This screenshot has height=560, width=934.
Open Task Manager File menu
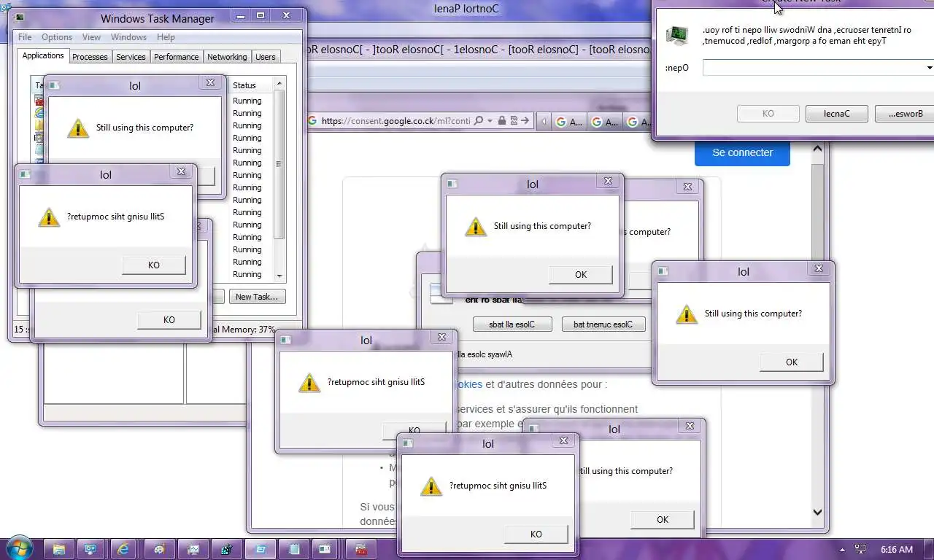point(25,37)
